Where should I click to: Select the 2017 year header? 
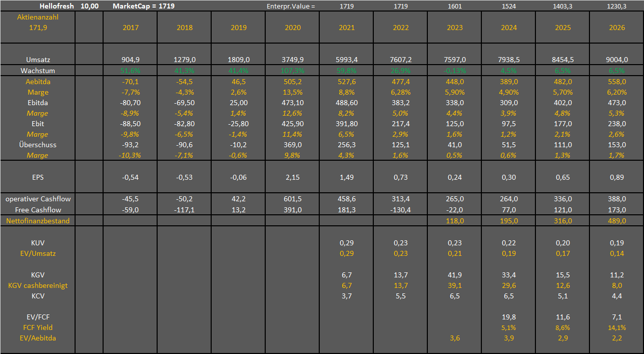131,28
